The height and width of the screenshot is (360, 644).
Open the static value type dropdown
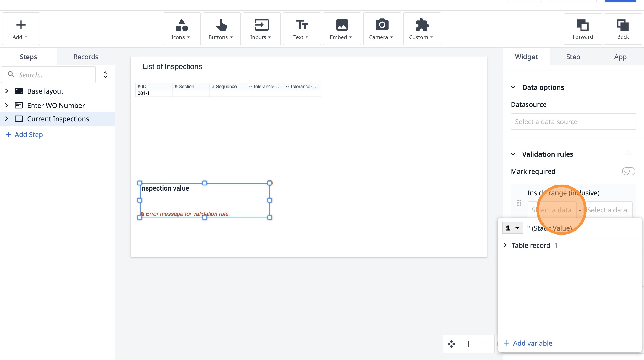pyautogui.click(x=512, y=228)
